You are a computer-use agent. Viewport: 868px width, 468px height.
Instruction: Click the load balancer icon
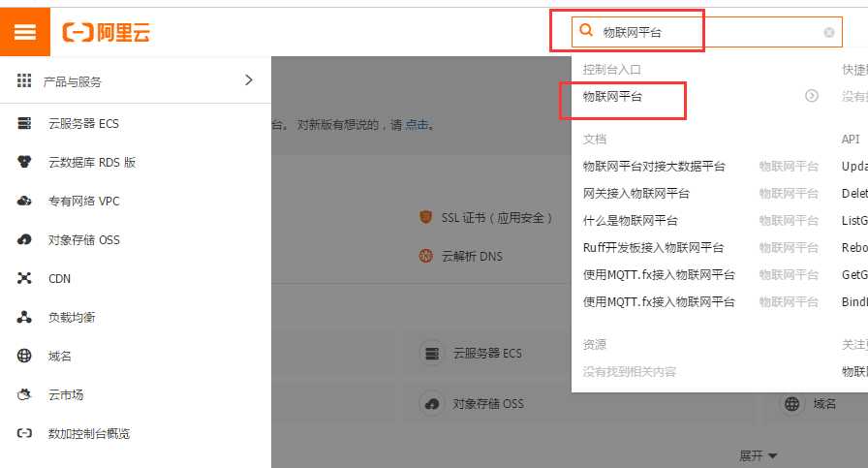point(24,317)
